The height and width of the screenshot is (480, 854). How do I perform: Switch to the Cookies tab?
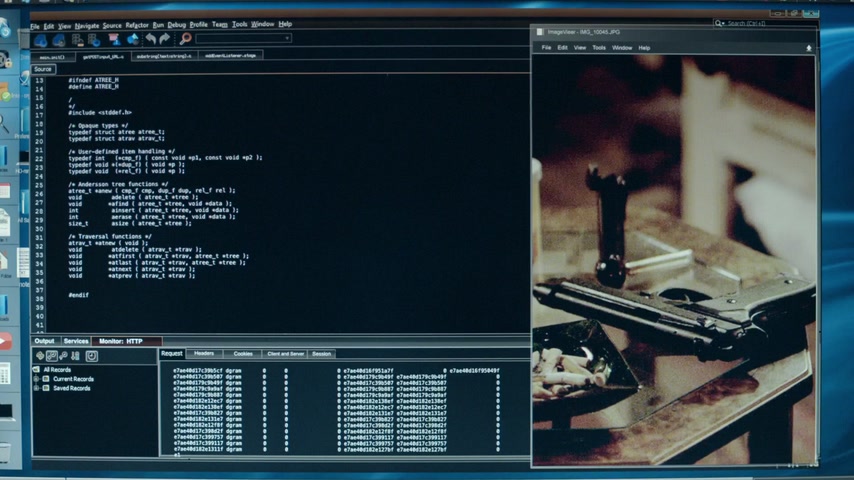pyautogui.click(x=243, y=353)
